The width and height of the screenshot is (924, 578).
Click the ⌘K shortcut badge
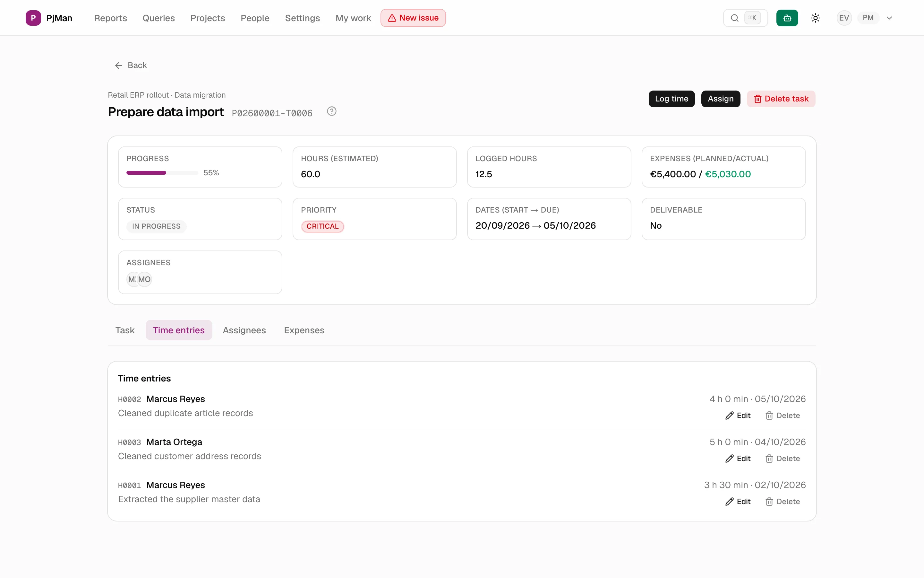752,18
